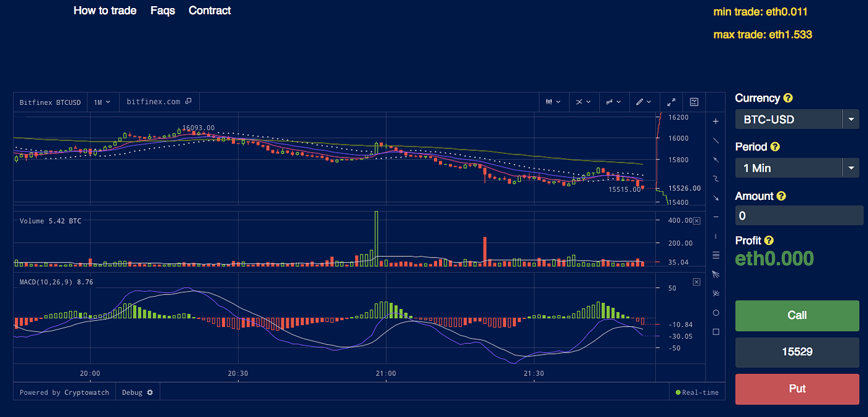Click the -30.05 MACD axis value

680,336
